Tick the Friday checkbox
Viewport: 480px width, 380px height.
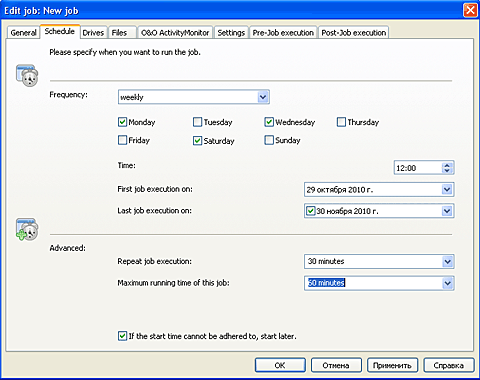122,140
